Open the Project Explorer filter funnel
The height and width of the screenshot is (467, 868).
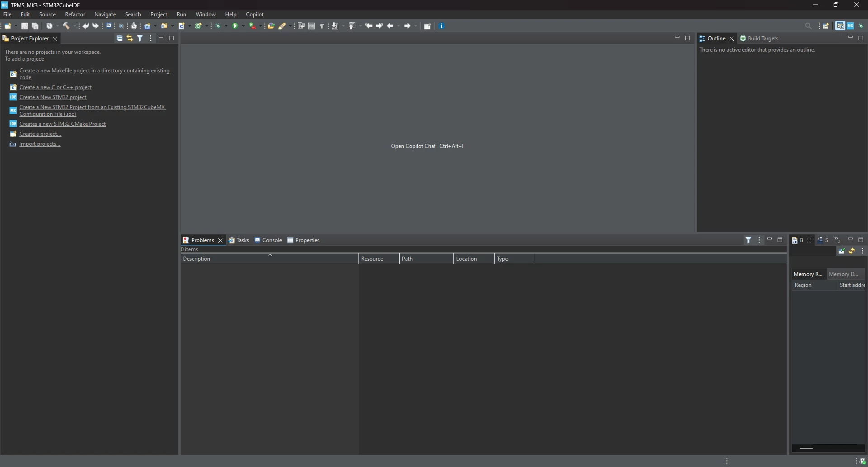click(x=140, y=38)
